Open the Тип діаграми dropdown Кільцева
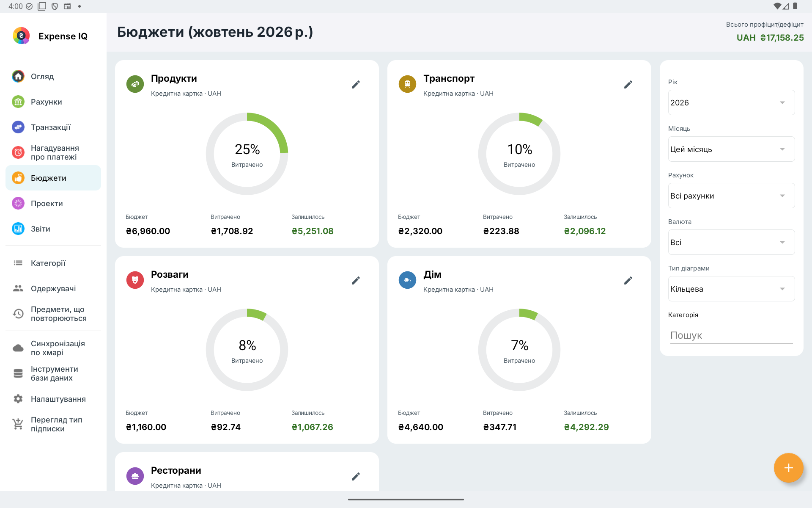Viewport: 812px width, 508px height. pyautogui.click(x=731, y=289)
